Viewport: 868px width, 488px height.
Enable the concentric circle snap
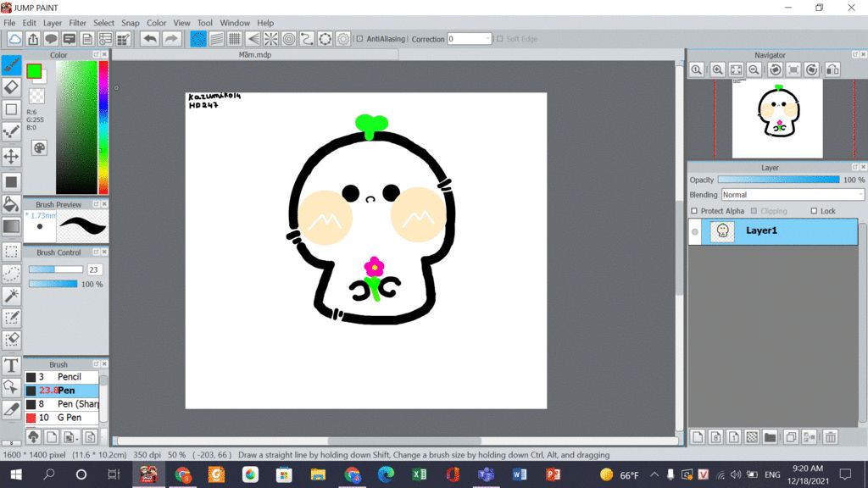[289, 39]
